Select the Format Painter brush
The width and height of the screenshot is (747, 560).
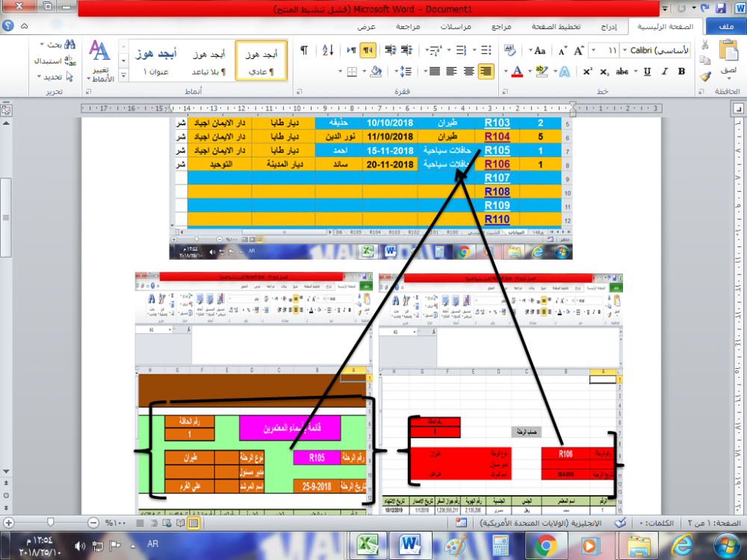(705, 76)
